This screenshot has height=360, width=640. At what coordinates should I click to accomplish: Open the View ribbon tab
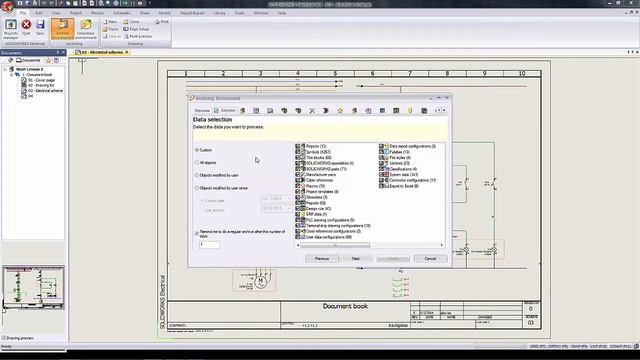click(x=56, y=13)
